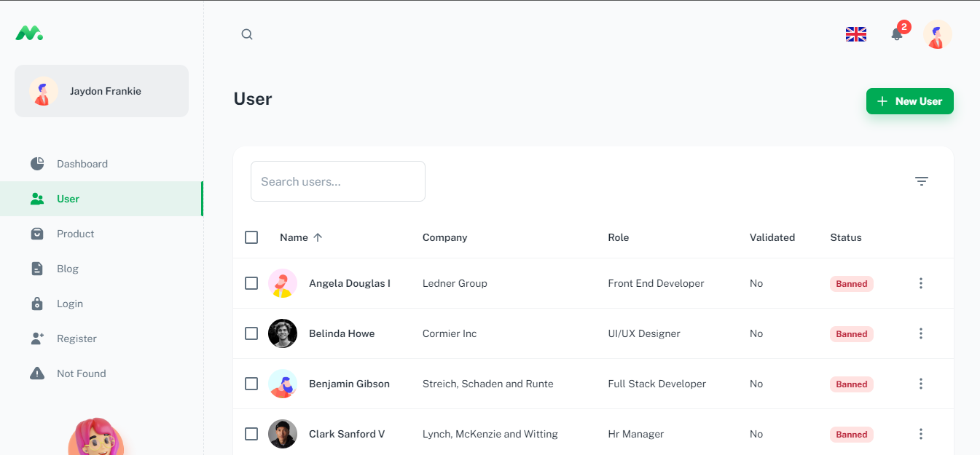Click the name Belinda Howe
This screenshot has height=455, width=980.
(342, 333)
